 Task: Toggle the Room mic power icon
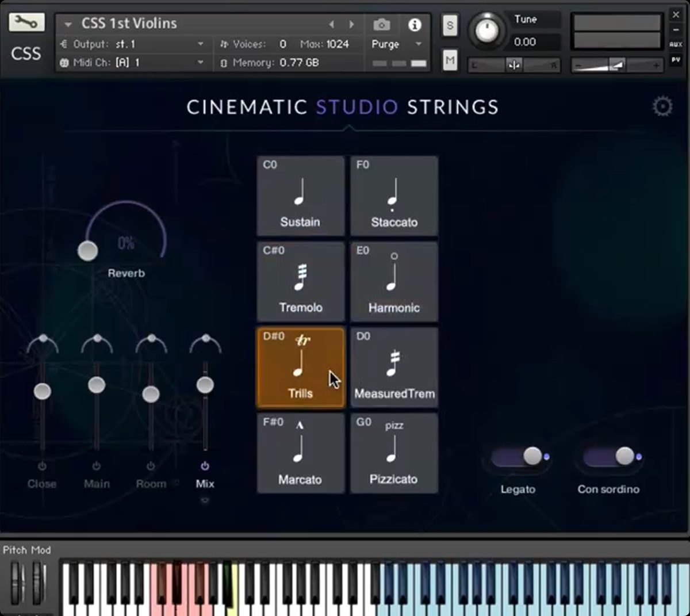151,466
